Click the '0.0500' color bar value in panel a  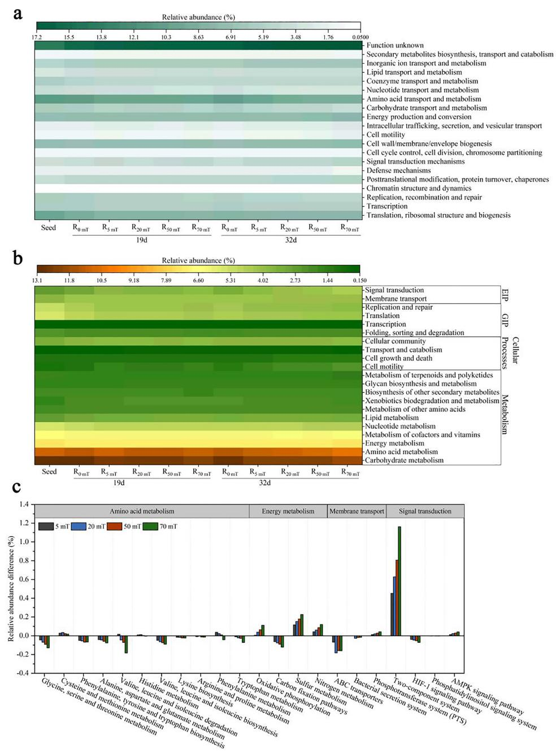[x=359, y=37]
